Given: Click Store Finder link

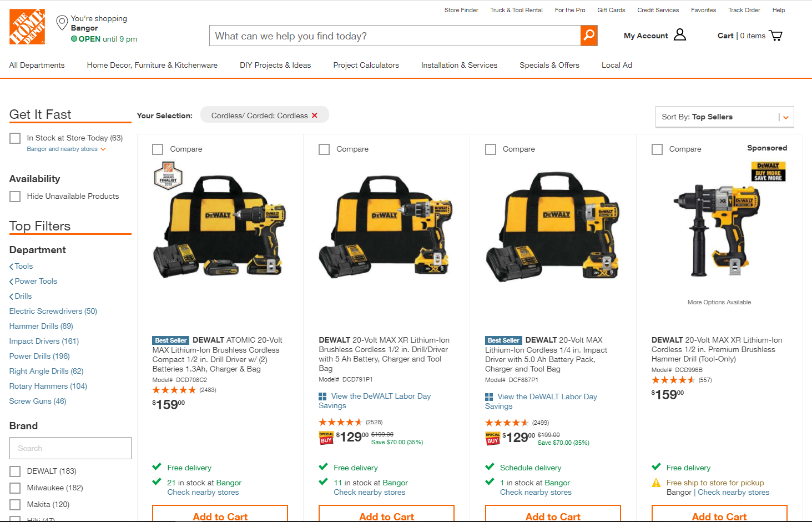Looking at the screenshot, I should click(461, 10).
